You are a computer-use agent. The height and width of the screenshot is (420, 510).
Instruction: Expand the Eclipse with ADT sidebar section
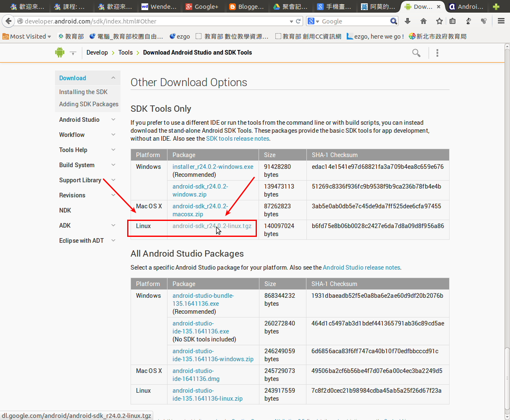click(113, 241)
